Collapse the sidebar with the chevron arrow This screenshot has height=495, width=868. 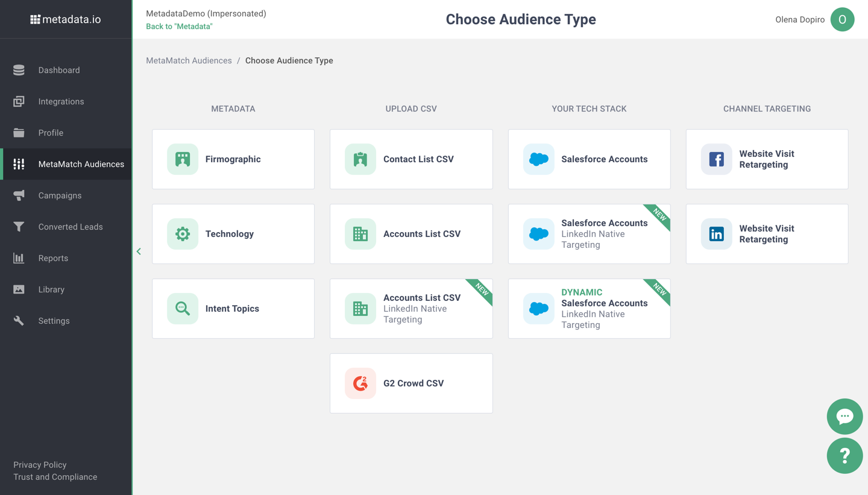(139, 251)
